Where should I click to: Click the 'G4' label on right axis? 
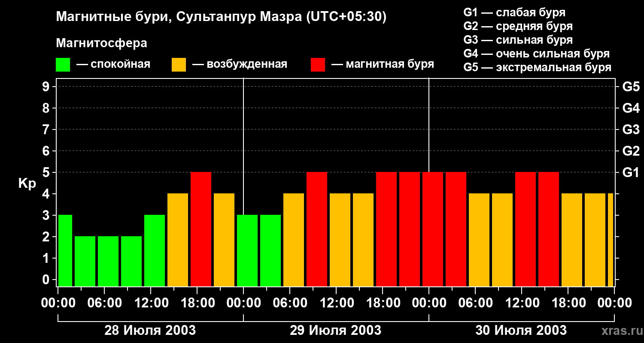click(631, 108)
